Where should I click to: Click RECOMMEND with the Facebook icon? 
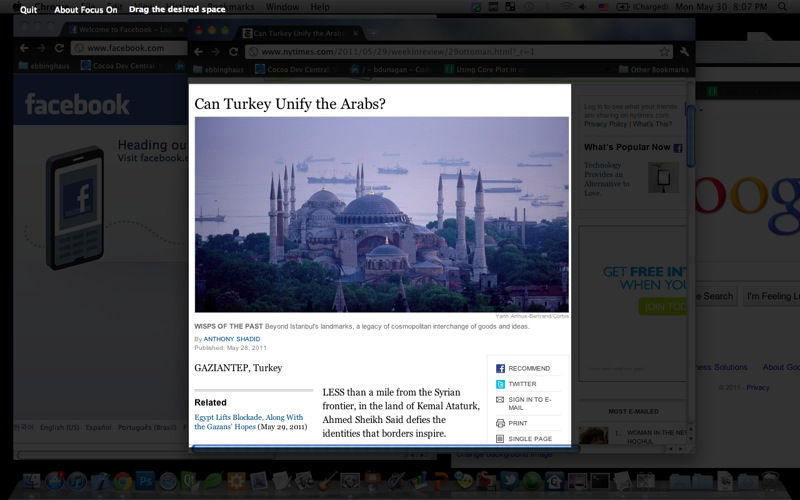tap(523, 368)
